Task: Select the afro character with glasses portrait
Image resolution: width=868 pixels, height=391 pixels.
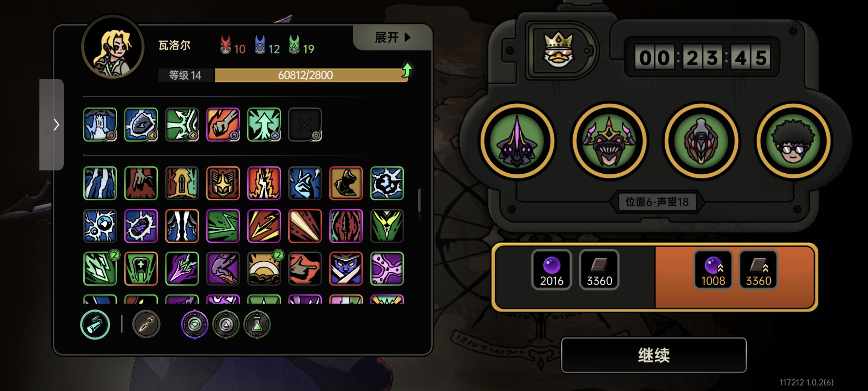Action: [x=793, y=140]
